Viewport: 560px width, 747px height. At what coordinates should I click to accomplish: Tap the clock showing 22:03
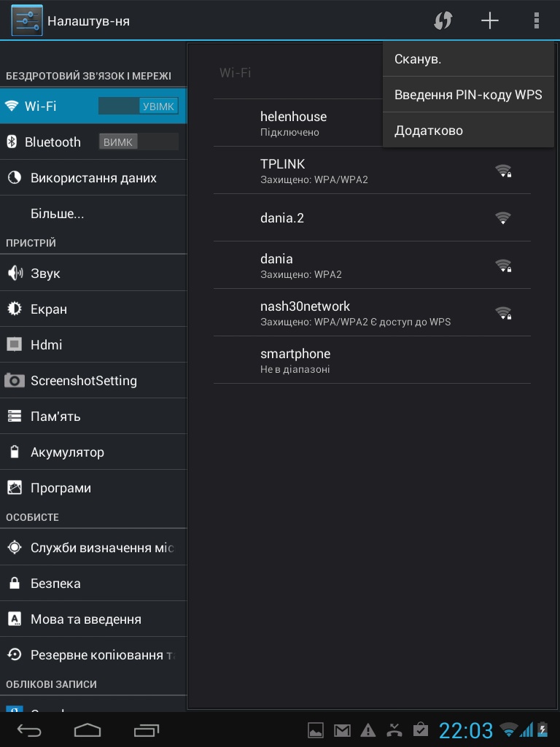[x=465, y=729]
